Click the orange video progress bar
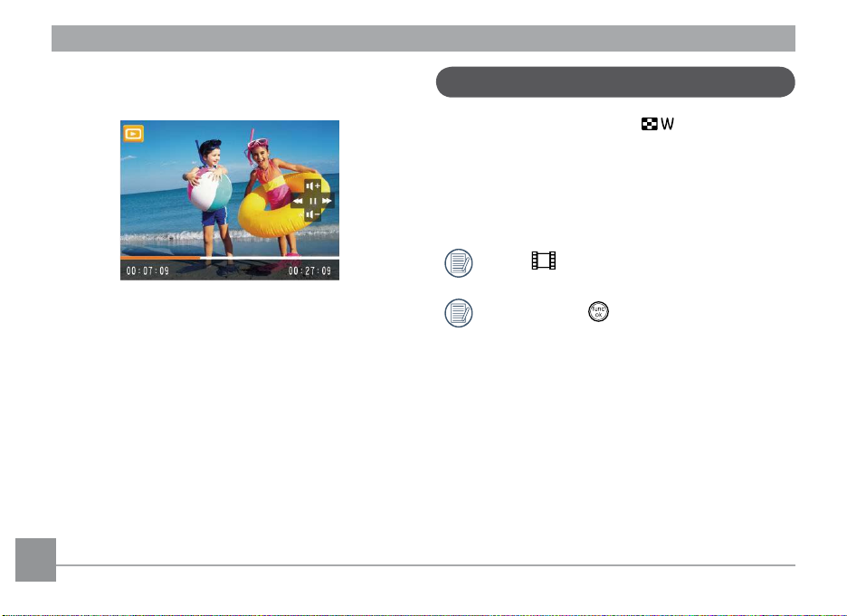847x616 pixels. 160,258
